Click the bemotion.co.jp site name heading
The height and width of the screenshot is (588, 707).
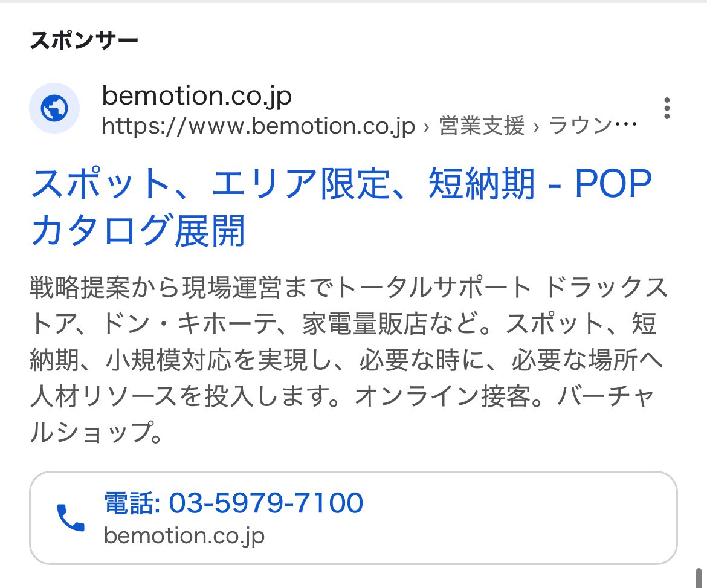196,95
